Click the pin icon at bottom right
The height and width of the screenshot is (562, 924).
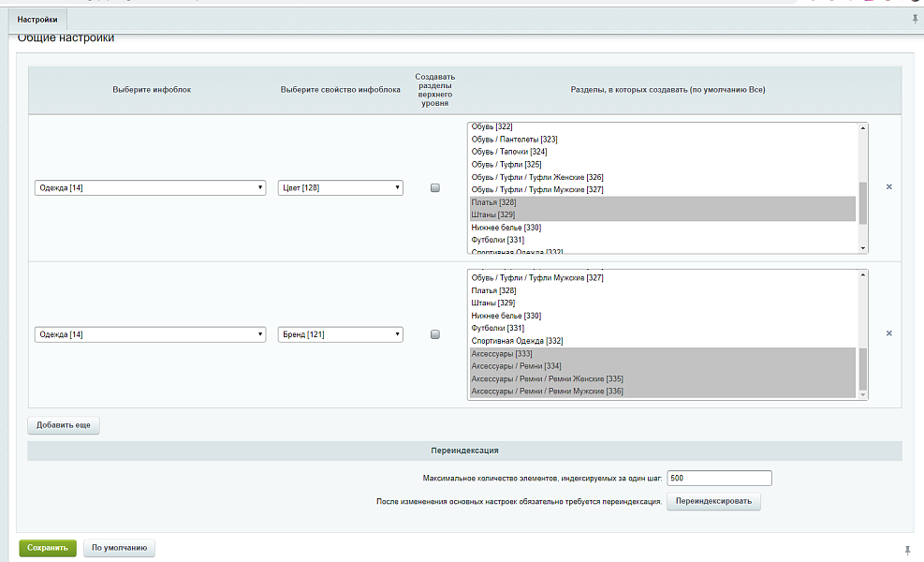point(907,549)
